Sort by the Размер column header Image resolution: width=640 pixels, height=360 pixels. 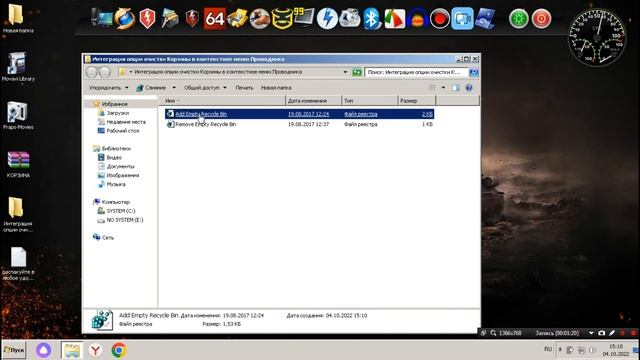point(417,100)
